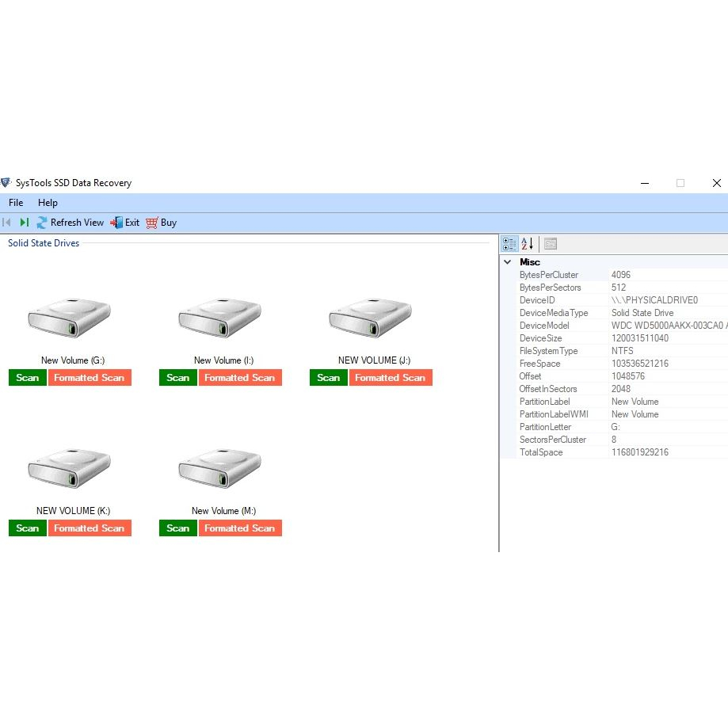Click Scan for New Volume (I:)
The width and height of the screenshot is (728, 728).
[x=177, y=377]
